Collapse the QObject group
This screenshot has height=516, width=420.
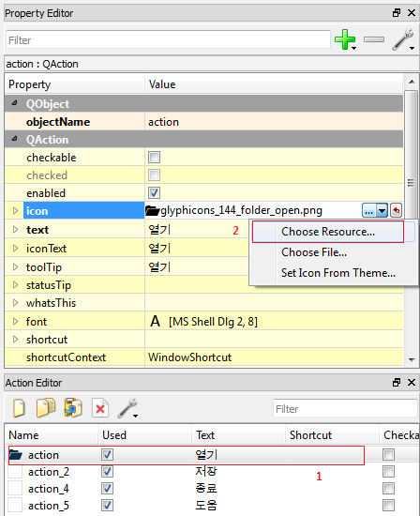(14, 103)
